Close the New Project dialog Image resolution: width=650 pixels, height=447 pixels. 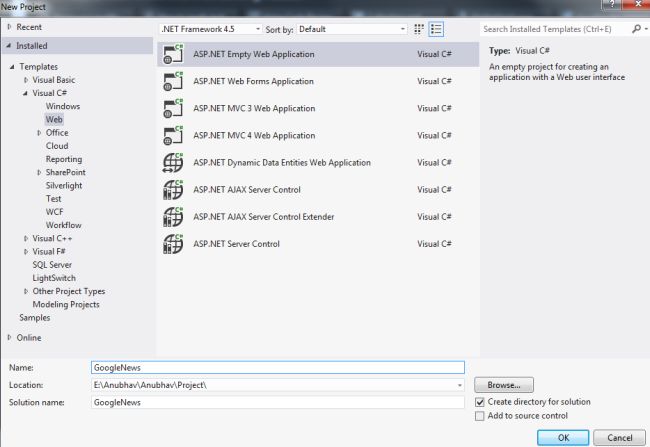click(638, 5)
